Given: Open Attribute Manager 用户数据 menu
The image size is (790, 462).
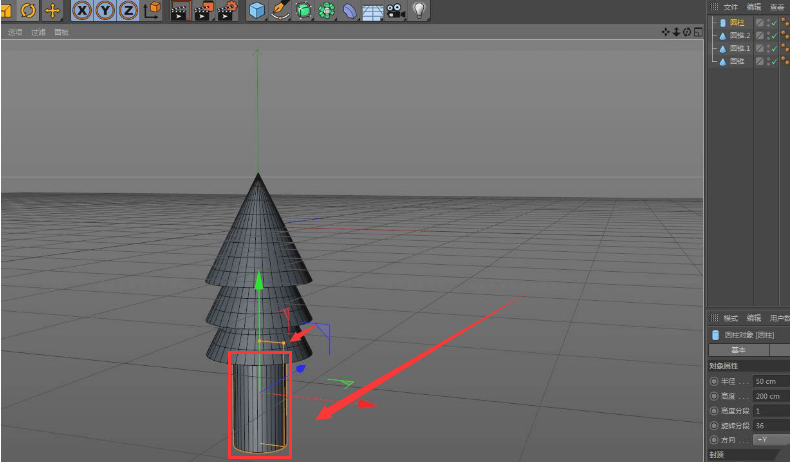Looking at the screenshot, I should click(780, 318).
